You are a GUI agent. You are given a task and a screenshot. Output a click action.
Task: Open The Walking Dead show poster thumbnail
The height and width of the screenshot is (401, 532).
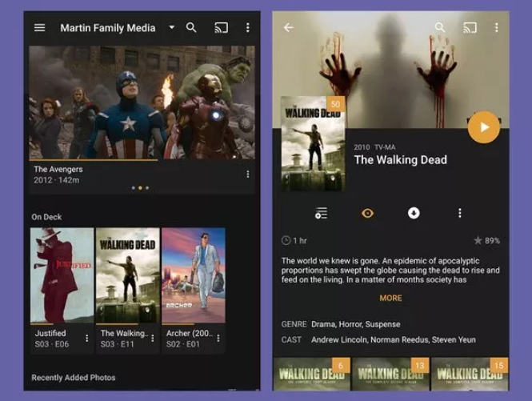point(313,143)
